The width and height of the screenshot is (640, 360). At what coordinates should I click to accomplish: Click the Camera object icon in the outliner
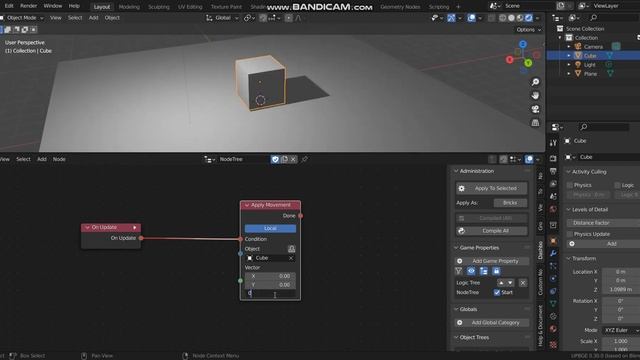[x=578, y=47]
